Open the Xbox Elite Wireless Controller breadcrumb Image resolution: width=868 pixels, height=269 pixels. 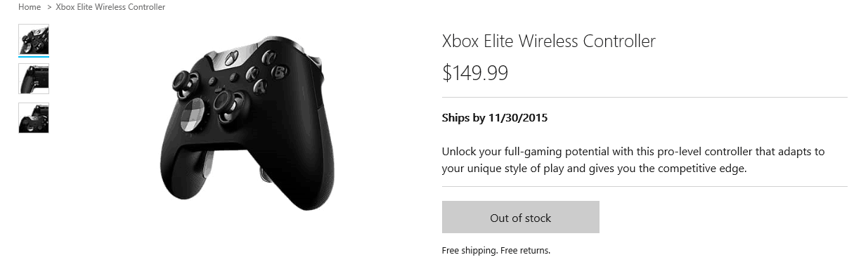pyautogui.click(x=110, y=7)
